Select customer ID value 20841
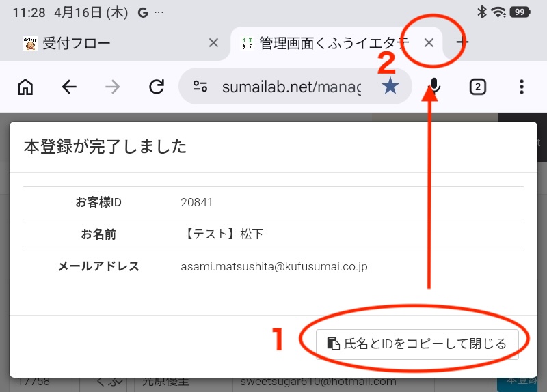 [196, 202]
